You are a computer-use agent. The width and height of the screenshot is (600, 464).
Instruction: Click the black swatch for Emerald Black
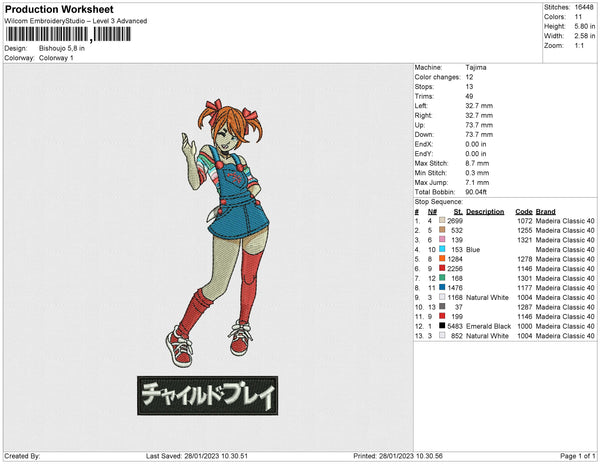point(442,326)
